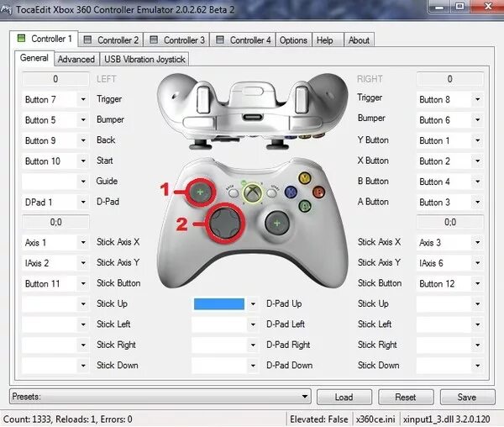Click the Save button
504x427 pixels.
point(467,397)
